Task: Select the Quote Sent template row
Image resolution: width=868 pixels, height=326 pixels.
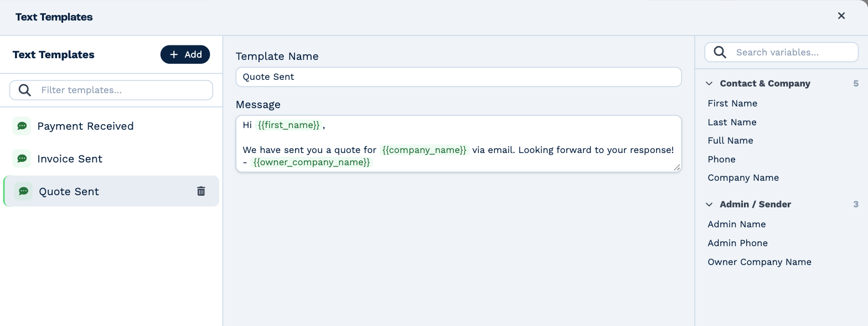Action: point(111,191)
